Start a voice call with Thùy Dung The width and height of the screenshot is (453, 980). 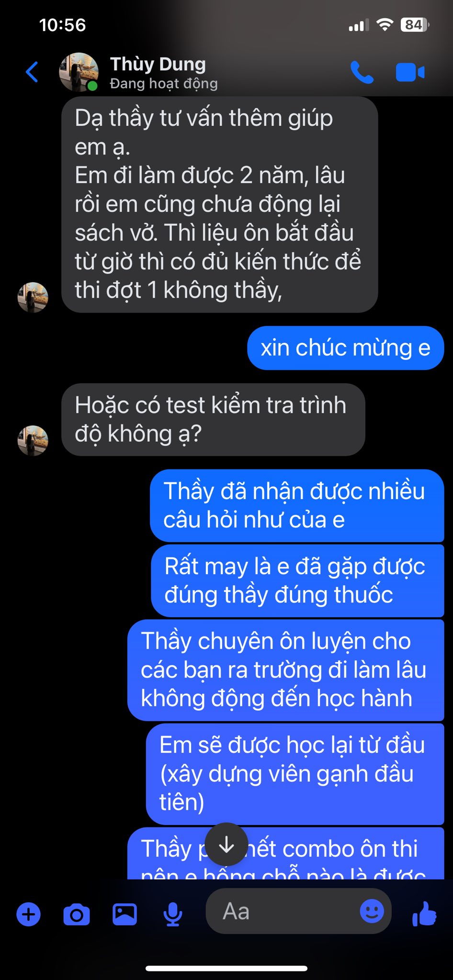(362, 72)
